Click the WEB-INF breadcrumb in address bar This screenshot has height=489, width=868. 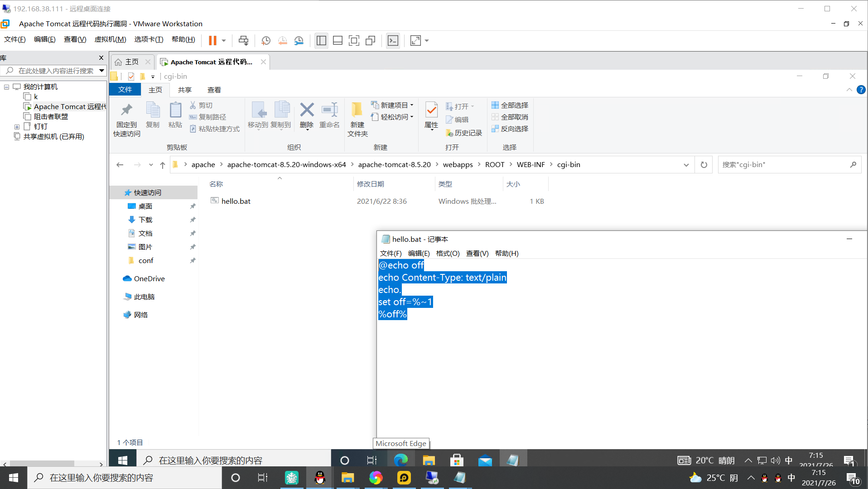[x=530, y=165]
